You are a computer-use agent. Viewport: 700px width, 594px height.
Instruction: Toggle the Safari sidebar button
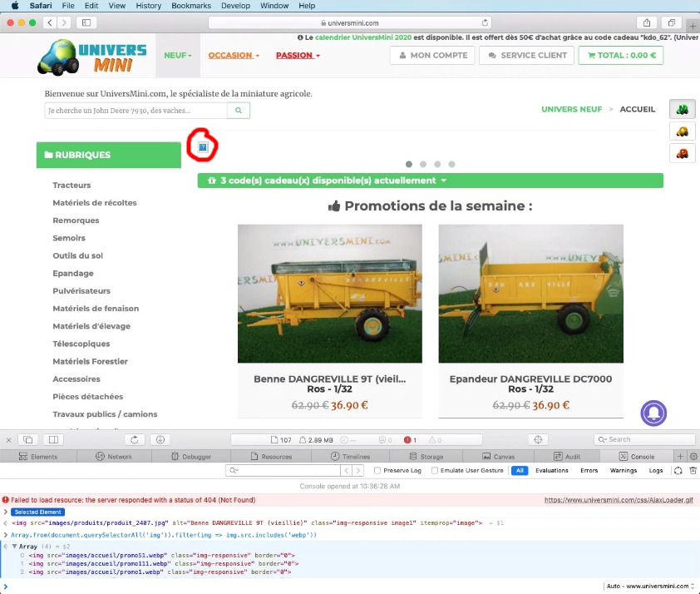(x=86, y=22)
